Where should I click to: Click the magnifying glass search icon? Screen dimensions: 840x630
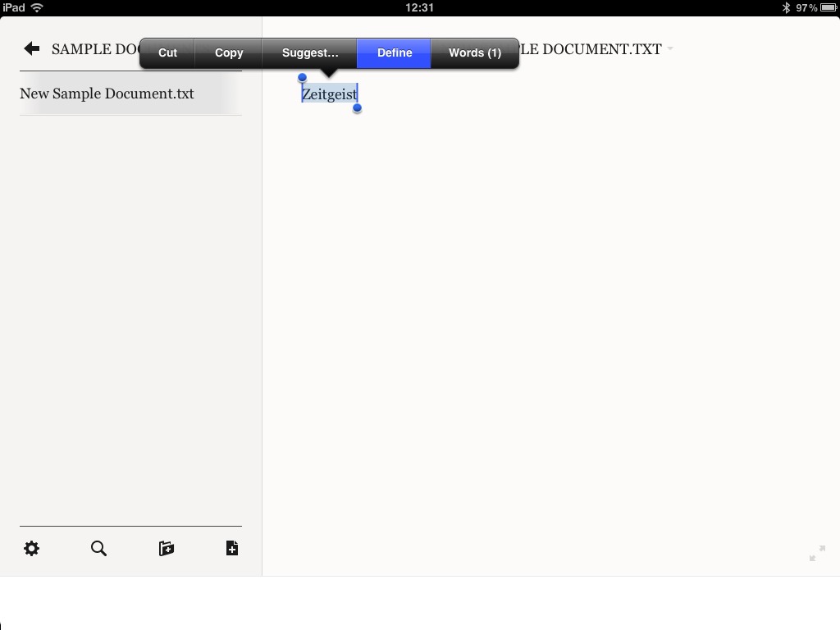pyautogui.click(x=98, y=549)
